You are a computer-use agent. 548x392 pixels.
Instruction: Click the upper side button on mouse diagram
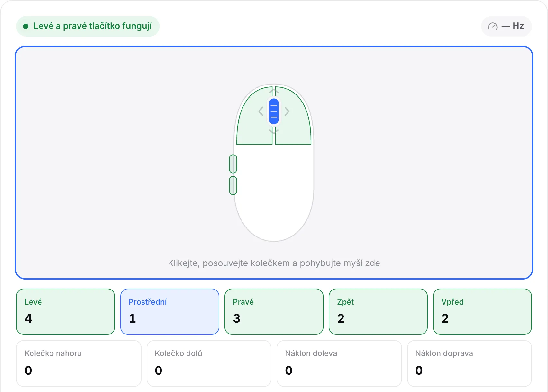[233, 164]
